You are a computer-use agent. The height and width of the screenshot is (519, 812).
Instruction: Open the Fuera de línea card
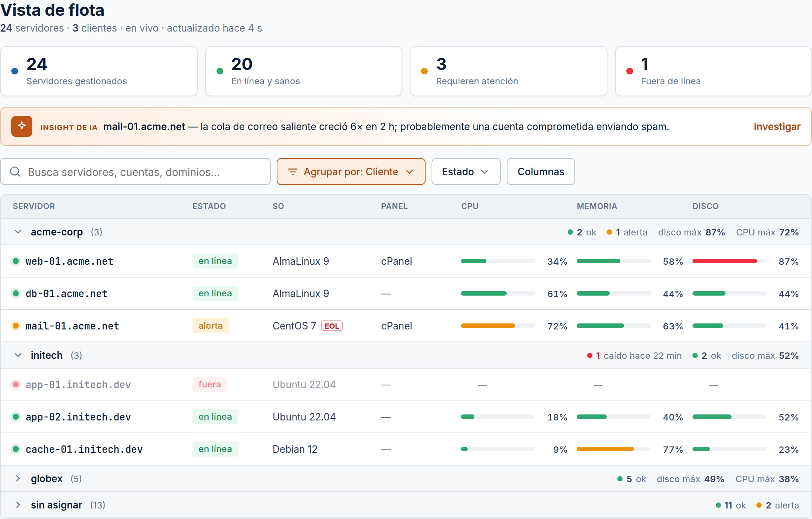click(714, 71)
